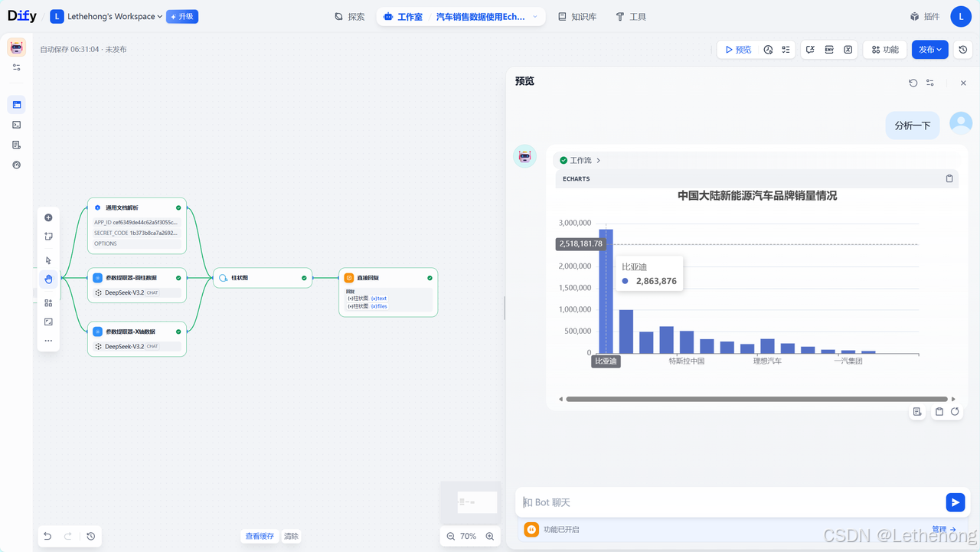This screenshot has width=980, height=552.
Task: Select the 参数提取器-圆柱数据 node
Action: (137, 285)
